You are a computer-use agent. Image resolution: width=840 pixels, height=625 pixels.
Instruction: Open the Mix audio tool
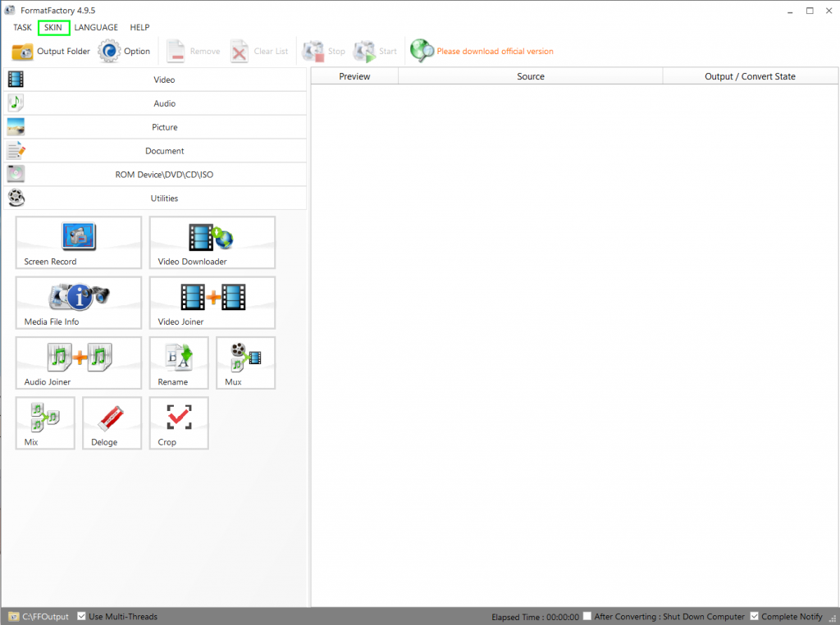click(45, 423)
